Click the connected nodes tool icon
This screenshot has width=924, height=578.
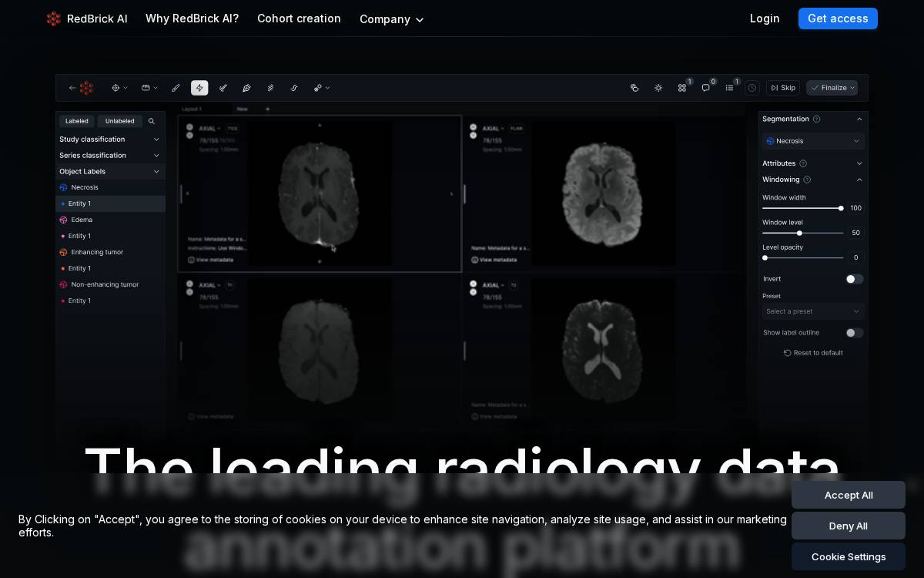pyautogui.click(x=317, y=88)
